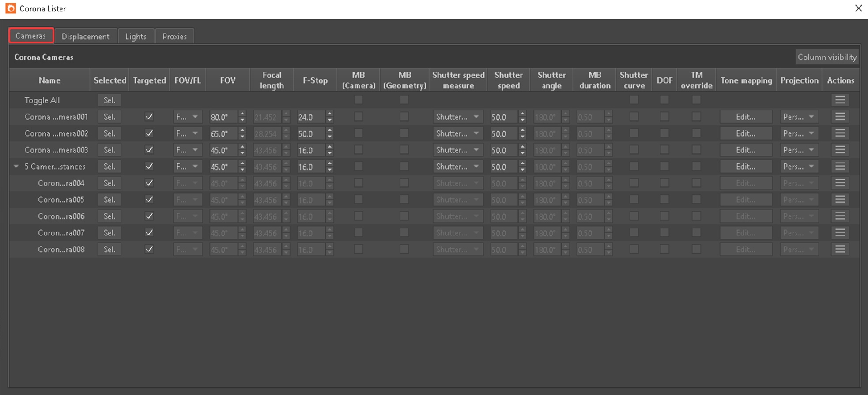868x395 pixels.
Task: Open actions menu for Corona ...mera002 row
Action: (840, 133)
